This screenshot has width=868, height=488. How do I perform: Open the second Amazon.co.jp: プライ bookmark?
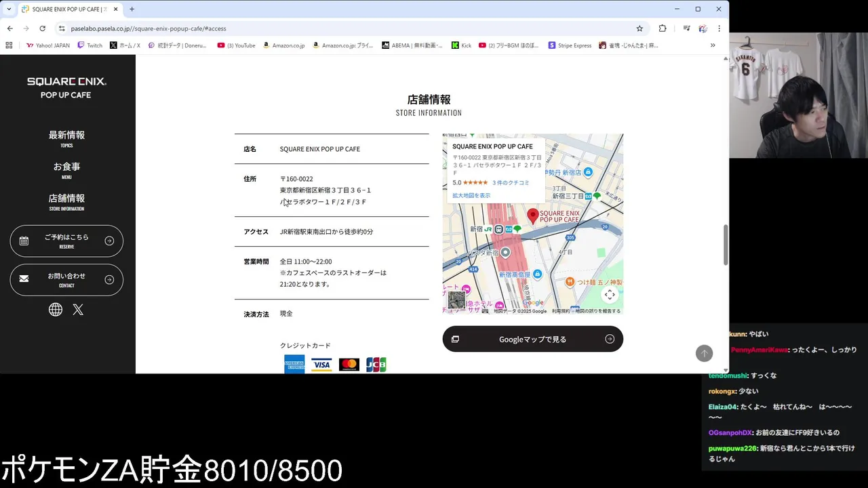342,45
